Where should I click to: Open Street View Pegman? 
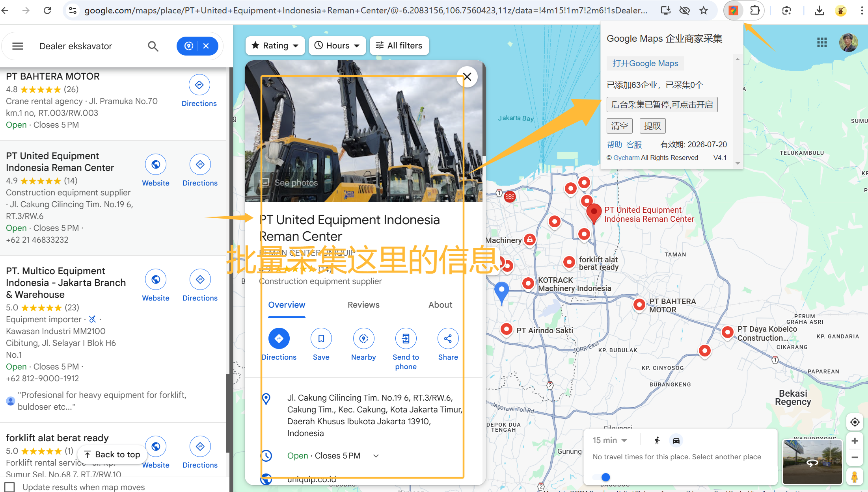coord(855,477)
